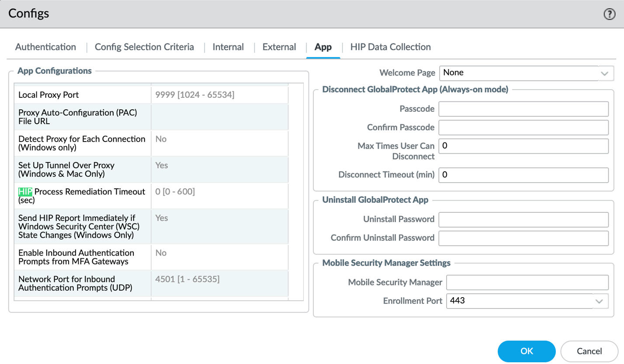Viewport: 624px width, 364px height.
Task: Select the Max Times User Can Disconnect field
Action: [523, 146]
